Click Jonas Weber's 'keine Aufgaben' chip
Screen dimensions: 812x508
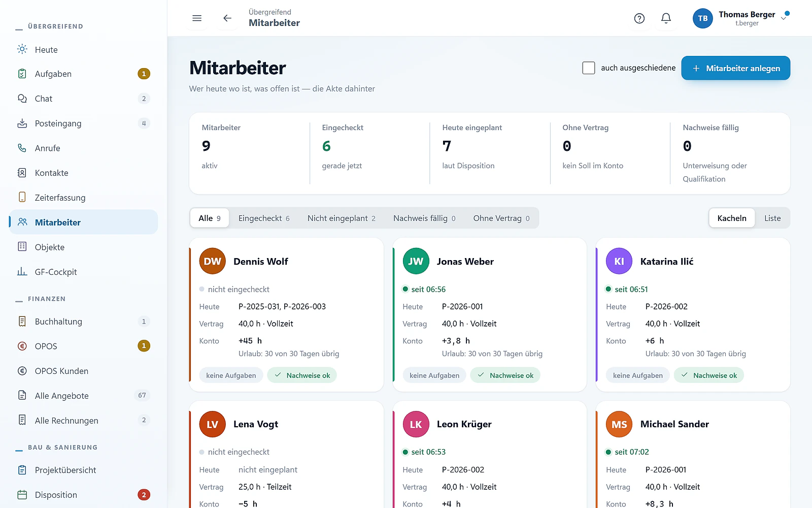434,375
